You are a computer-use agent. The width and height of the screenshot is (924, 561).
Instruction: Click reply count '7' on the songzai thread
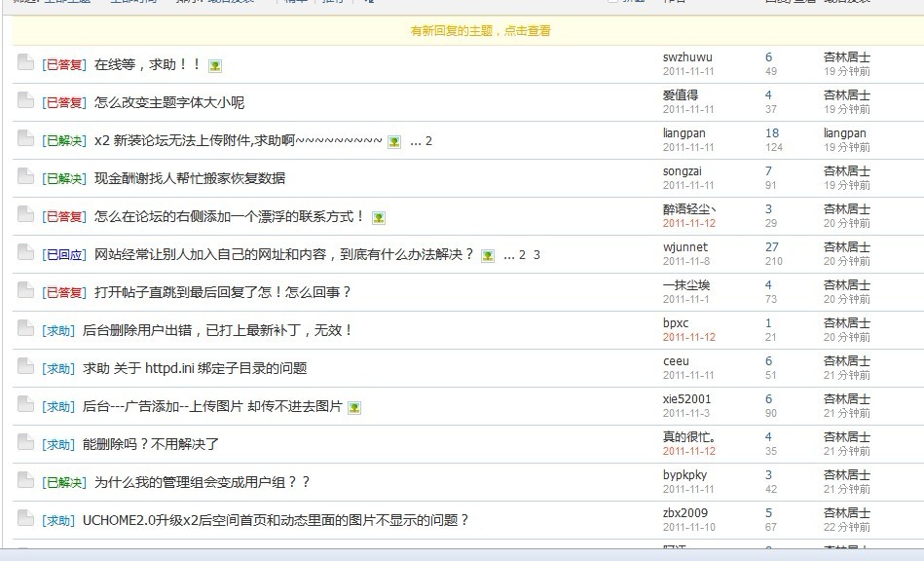click(x=768, y=170)
